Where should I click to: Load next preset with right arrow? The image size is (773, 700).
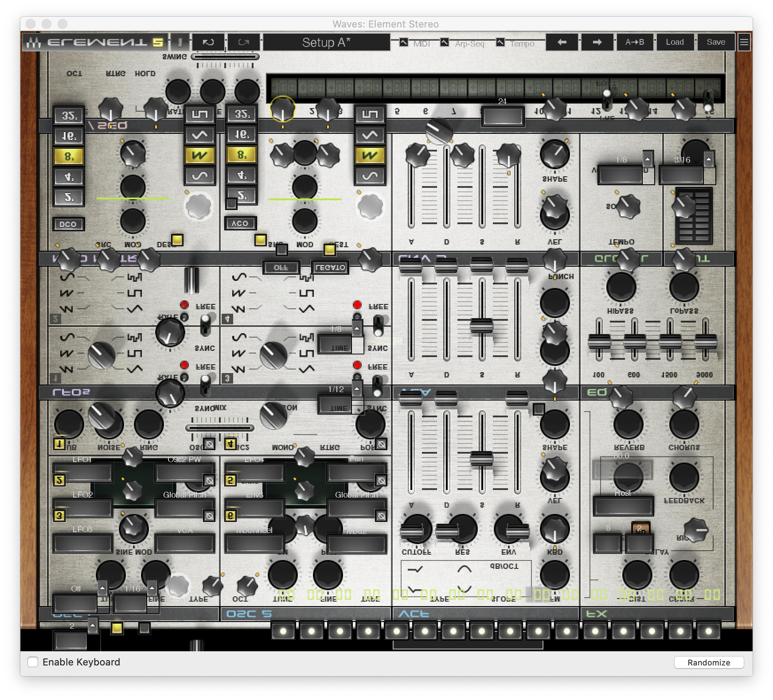click(597, 42)
